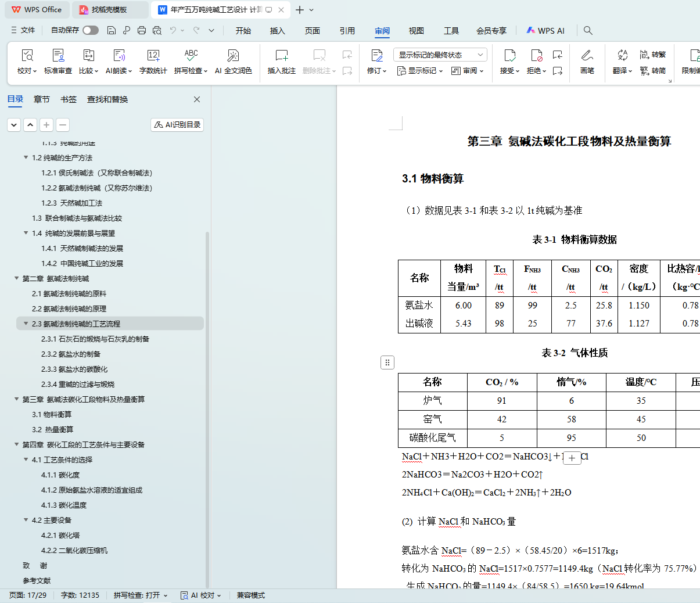This screenshot has width=700, height=603.
Task: Click the plus button near the formula
Action: click(572, 458)
